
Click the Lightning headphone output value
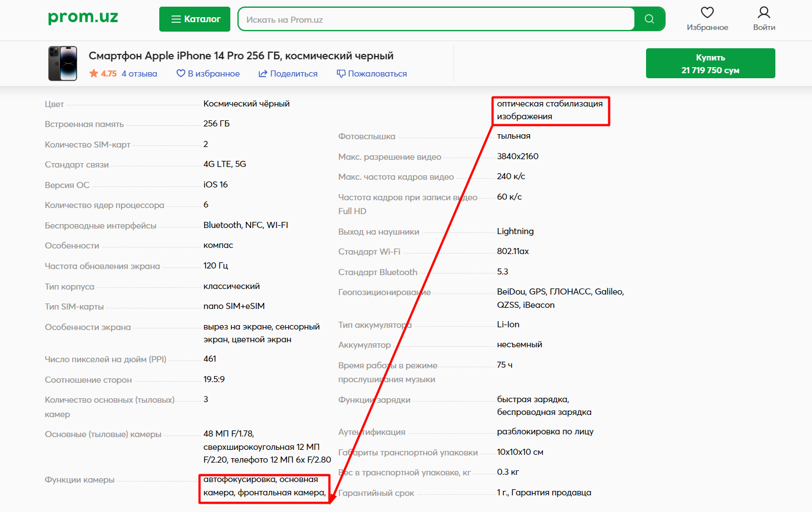[516, 231]
